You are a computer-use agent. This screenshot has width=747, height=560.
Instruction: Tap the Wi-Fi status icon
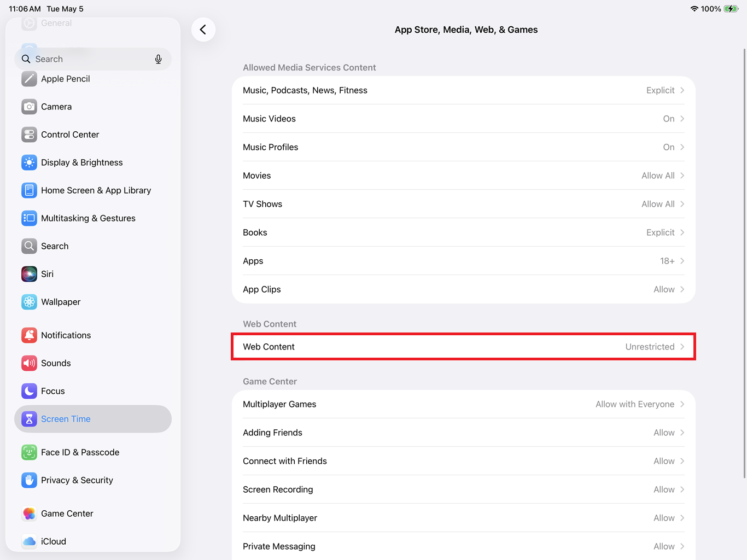[x=695, y=9]
